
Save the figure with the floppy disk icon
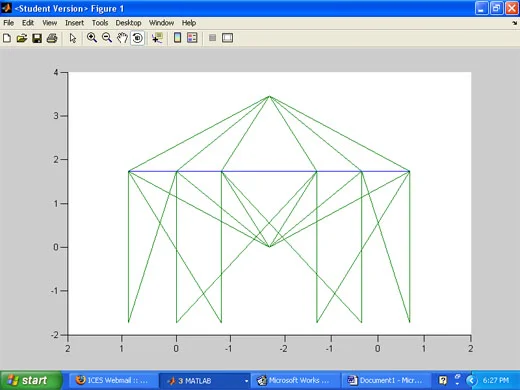[x=37, y=38]
